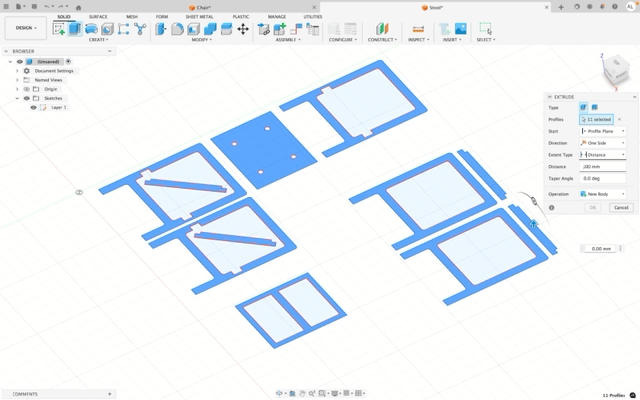The image size is (640, 400).
Task: Click the Select window tool icon
Action: pyautogui.click(x=485, y=29)
